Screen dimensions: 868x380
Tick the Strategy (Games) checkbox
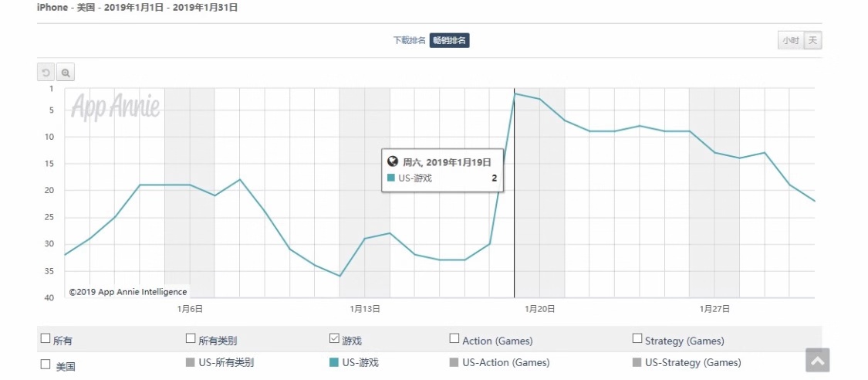(x=637, y=338)
